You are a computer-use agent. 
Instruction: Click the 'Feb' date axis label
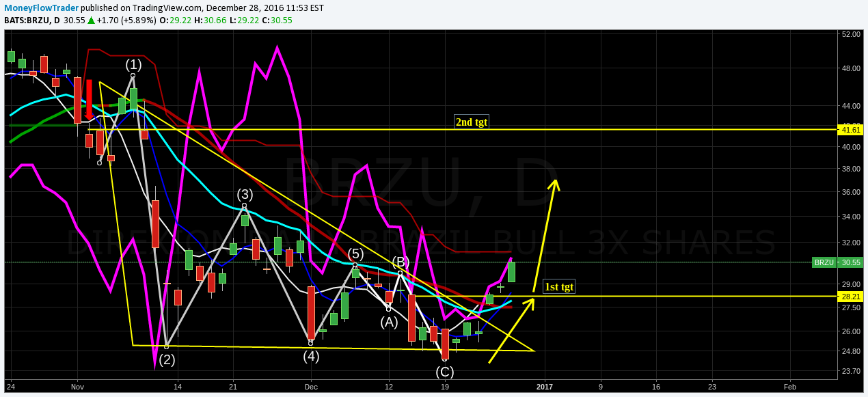[x=789, y=386]
